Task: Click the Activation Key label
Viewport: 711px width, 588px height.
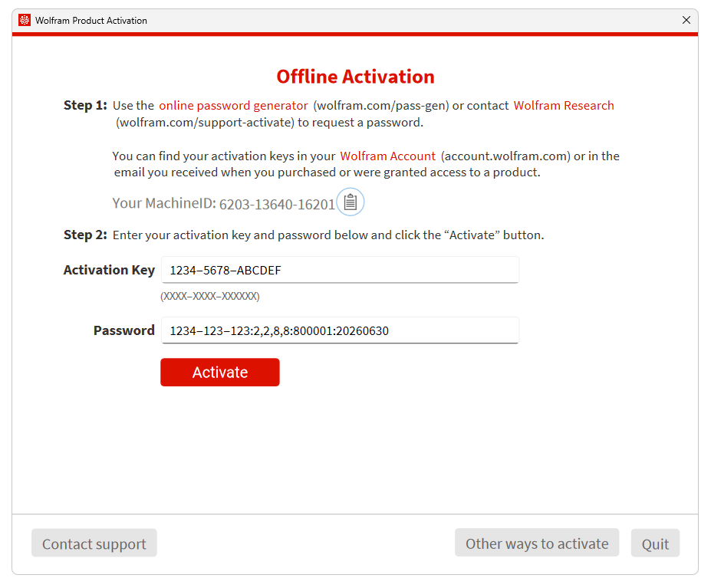Action: tap(109, 270)
